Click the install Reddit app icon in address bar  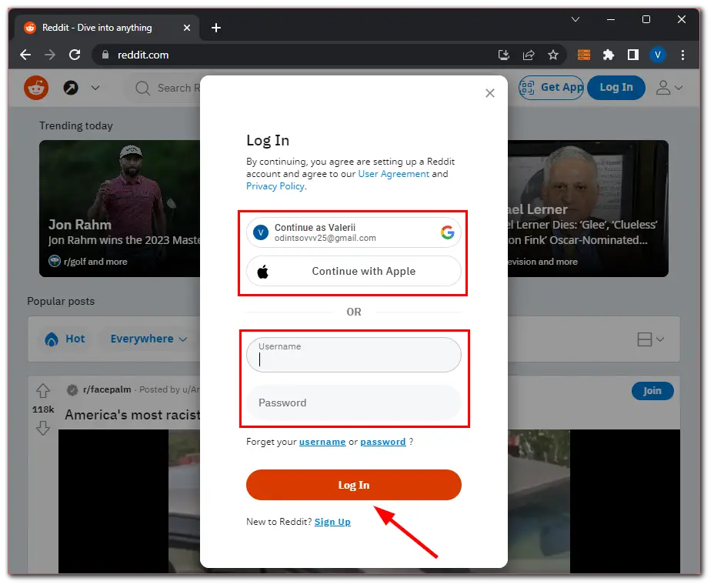[503, 55]
